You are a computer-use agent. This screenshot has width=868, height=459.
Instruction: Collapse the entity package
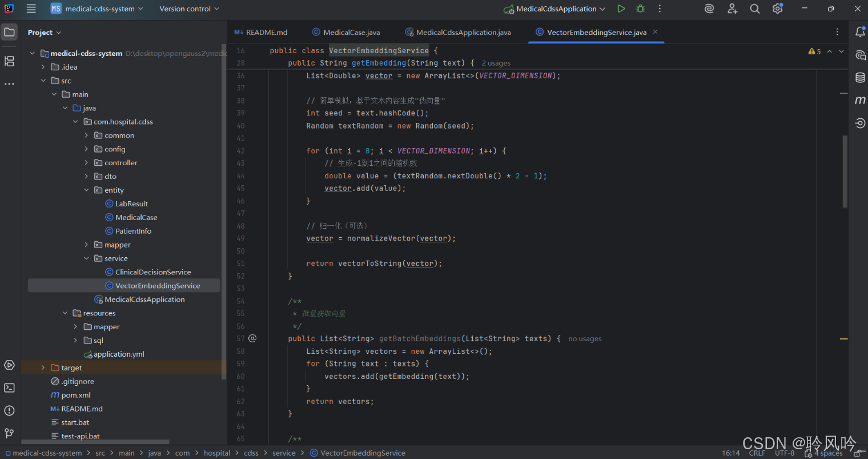coord(86,190)
